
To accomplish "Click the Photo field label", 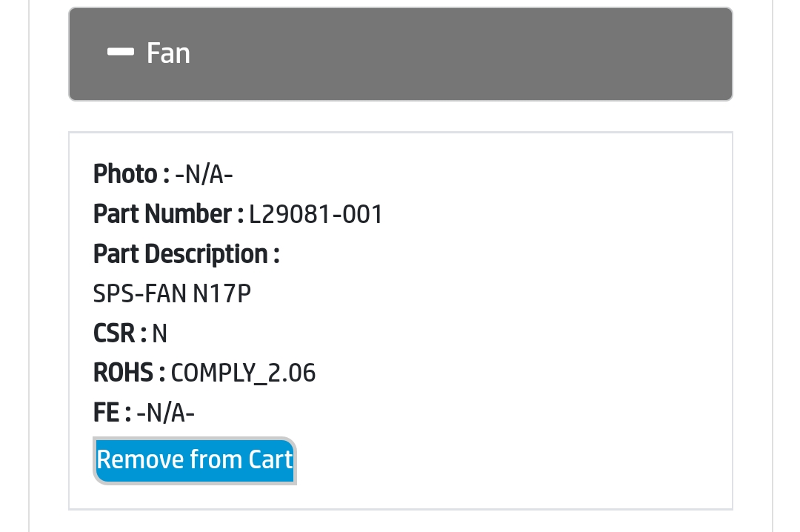I will point(128,174).
